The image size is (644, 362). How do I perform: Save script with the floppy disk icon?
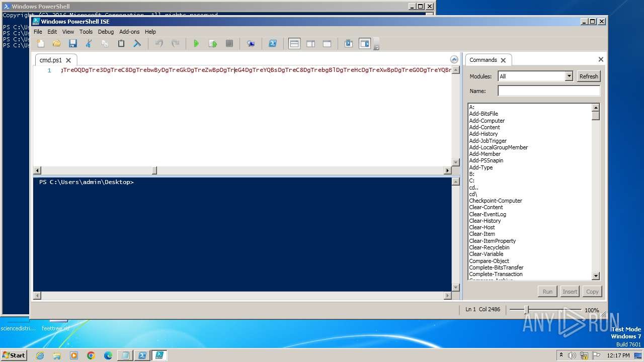pyautogui.click(x=73, y=44)
